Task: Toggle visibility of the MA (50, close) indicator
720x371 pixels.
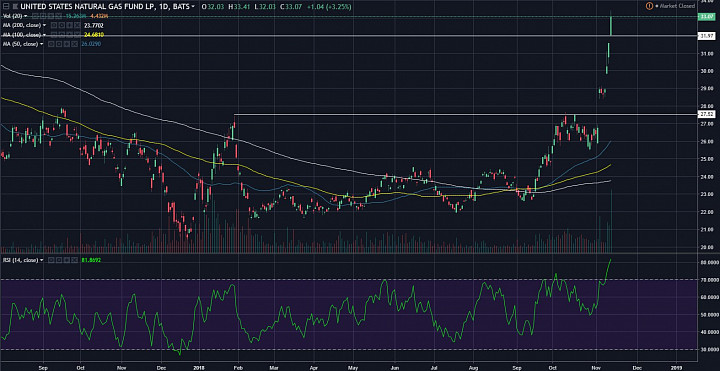Action: [51, 44]
